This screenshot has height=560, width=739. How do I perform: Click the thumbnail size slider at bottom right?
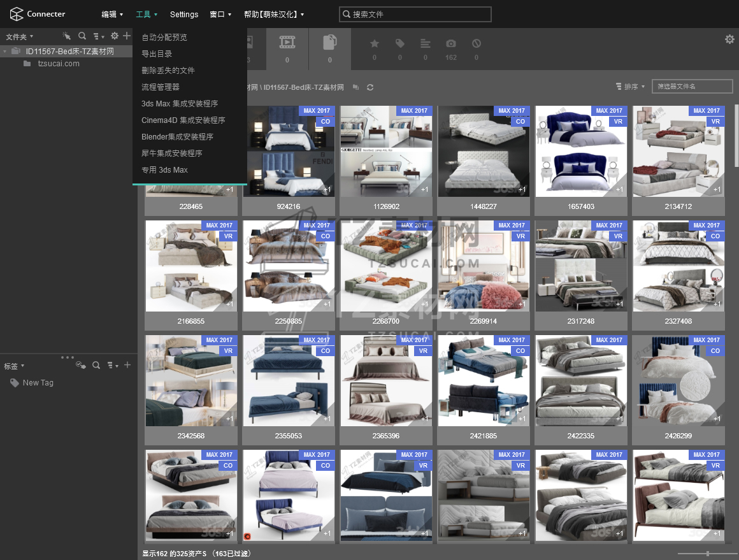pyautogui.click(x=707, y=554)
